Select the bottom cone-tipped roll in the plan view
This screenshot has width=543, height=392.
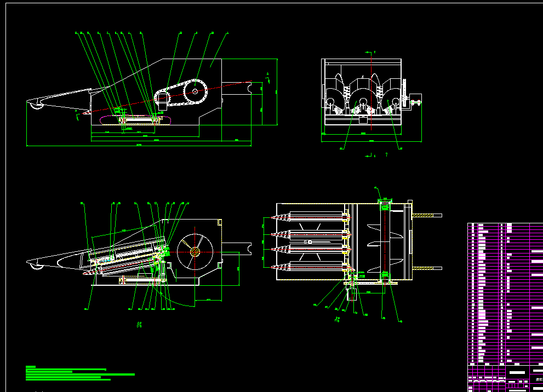coord(310,267)
